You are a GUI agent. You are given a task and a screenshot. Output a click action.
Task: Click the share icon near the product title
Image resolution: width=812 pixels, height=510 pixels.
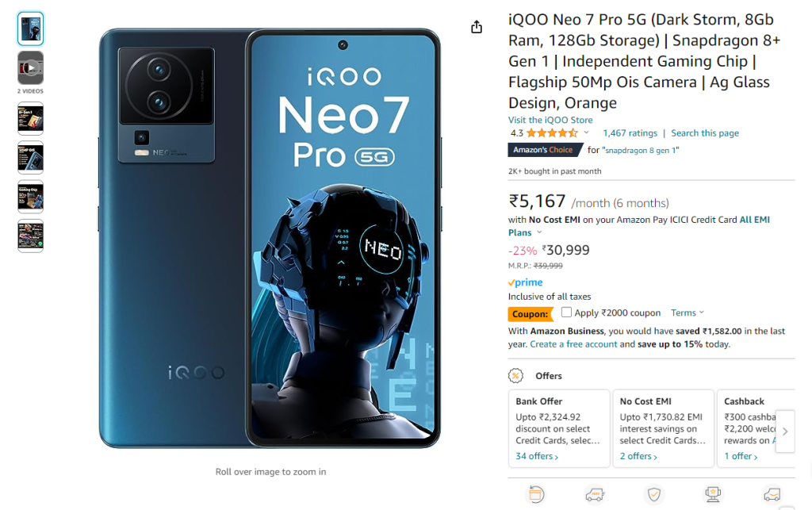[x=477, y=26]
